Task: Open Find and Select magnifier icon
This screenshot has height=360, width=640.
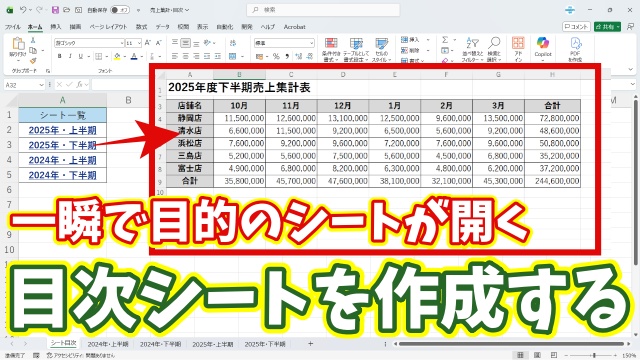Action: tap(494, 49)
